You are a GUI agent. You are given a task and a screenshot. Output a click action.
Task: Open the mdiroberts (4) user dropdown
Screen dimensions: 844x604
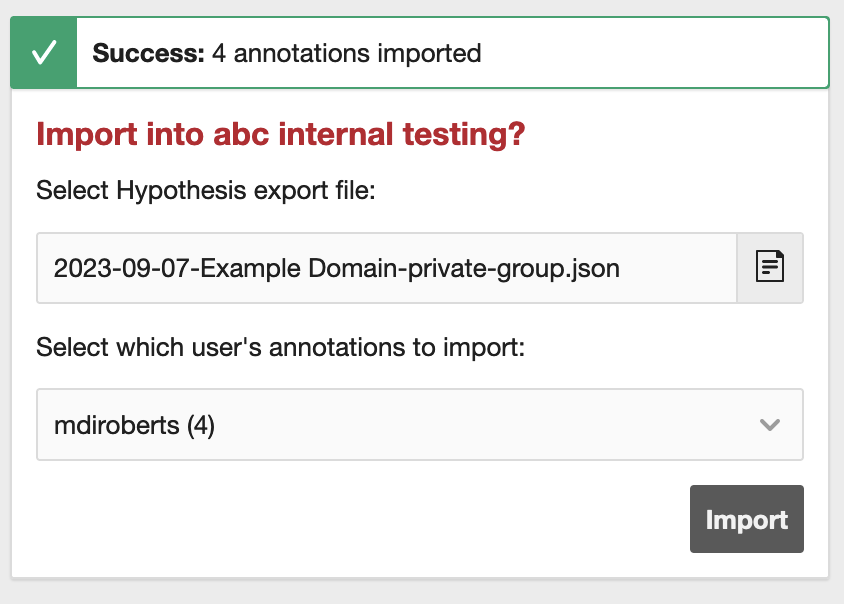click(419, 425)
